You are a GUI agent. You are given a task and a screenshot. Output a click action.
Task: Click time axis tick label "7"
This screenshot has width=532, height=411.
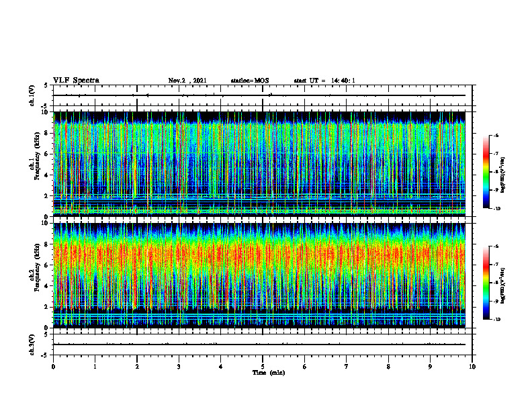347,367
